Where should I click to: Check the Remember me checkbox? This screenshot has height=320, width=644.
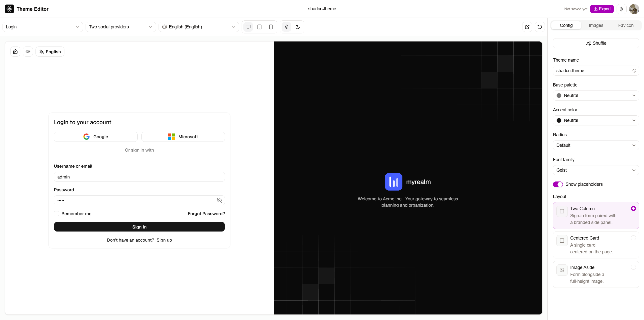[56, 214]
